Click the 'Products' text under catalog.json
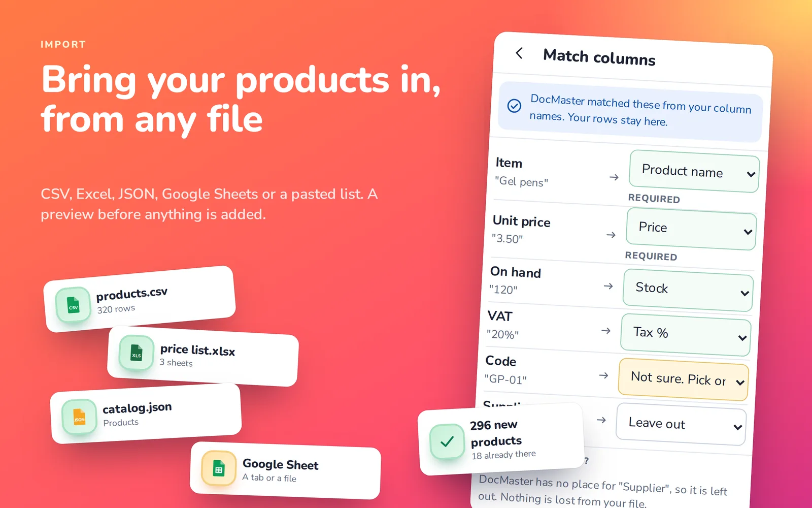The image size is (812, 508). (121, 422)
